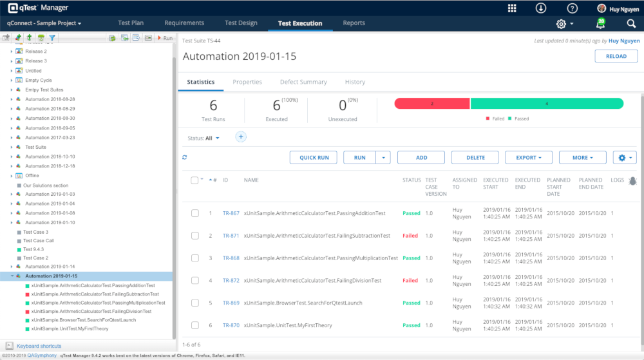Click the red Failed segment of the status bar
This screenshot has width=644, height=360.
point(431,103)
